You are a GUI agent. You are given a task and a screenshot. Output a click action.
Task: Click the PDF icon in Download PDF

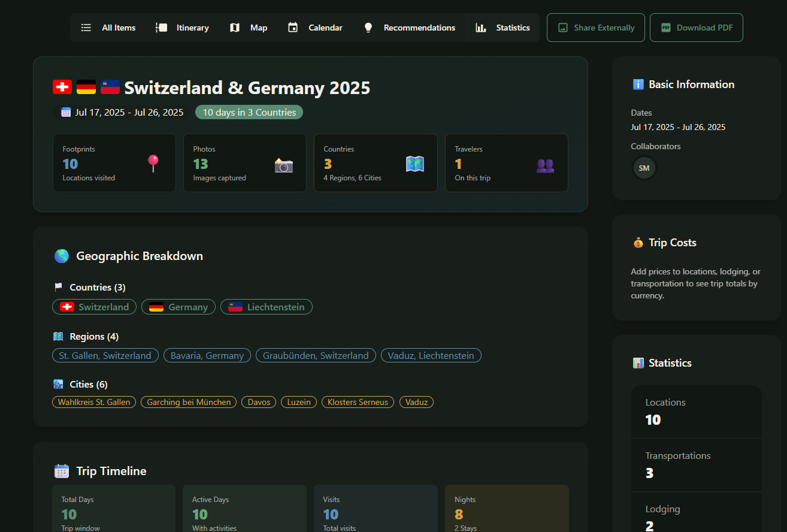point(666,28)
